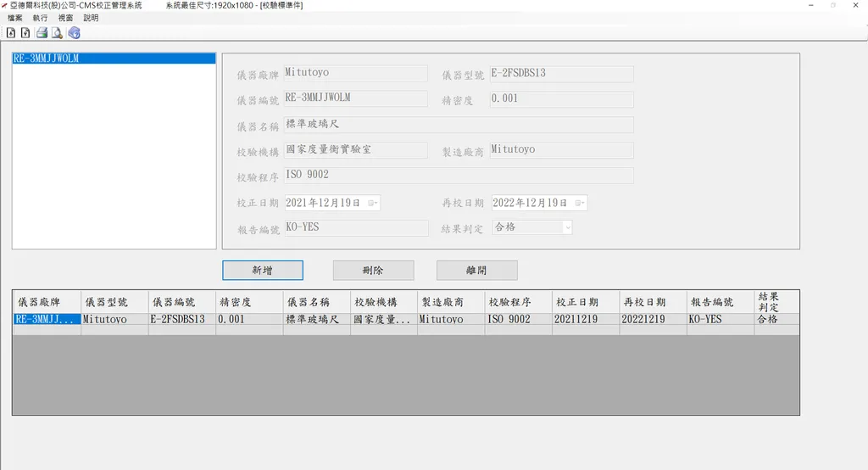Select the table cell showing ISO 9002
This screenshot has height=470, width=868.
click(x=518, y=320)
